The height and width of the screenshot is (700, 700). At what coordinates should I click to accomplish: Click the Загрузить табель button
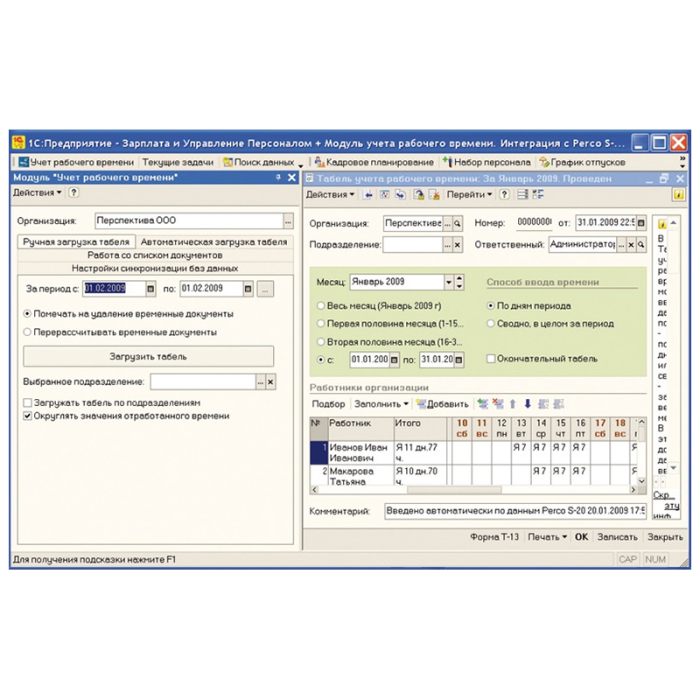click(148, 357)
